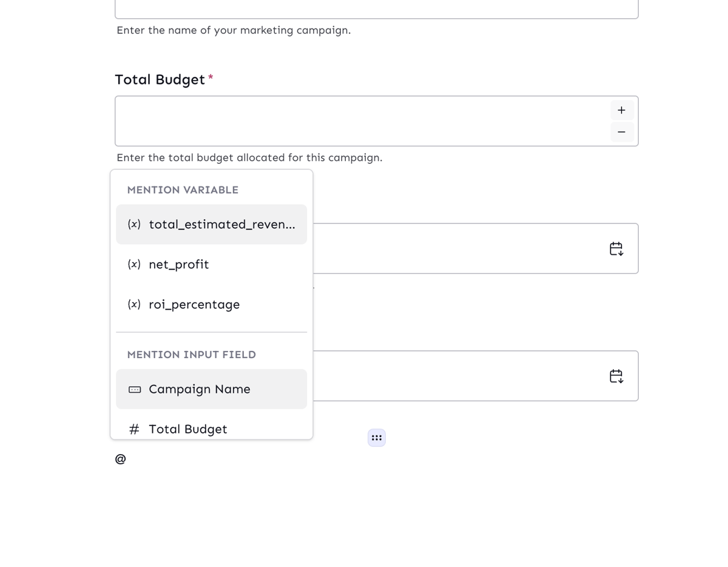Focus the campaign name text box at top
Image resolution: width=728 pixels, height=567 pixels.
pyautogui.click(x=376, y=8)
